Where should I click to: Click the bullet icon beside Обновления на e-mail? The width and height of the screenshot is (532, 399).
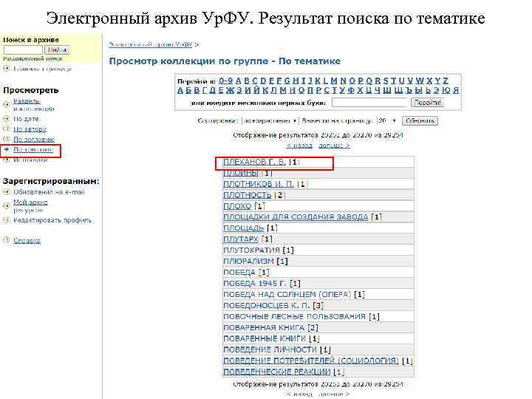6,192
